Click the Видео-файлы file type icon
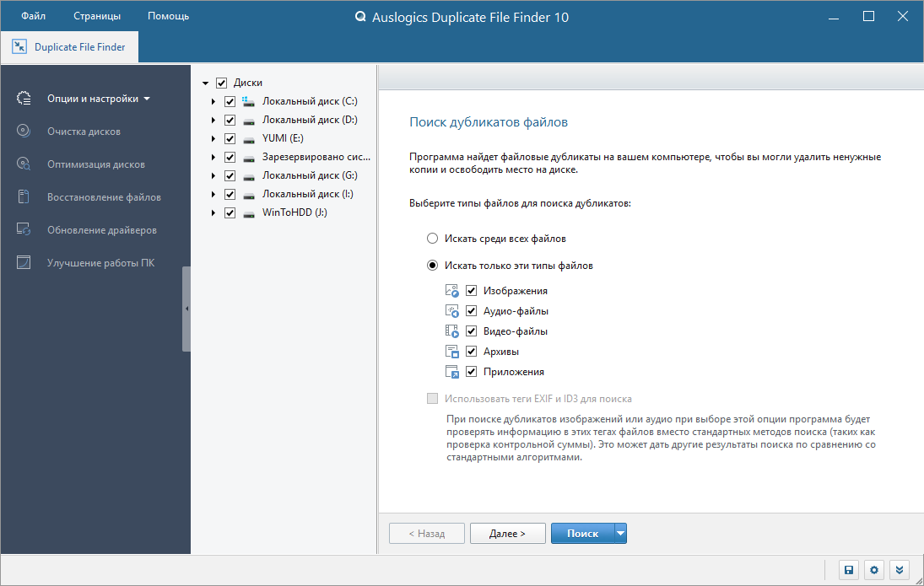 tap(452, 331)
